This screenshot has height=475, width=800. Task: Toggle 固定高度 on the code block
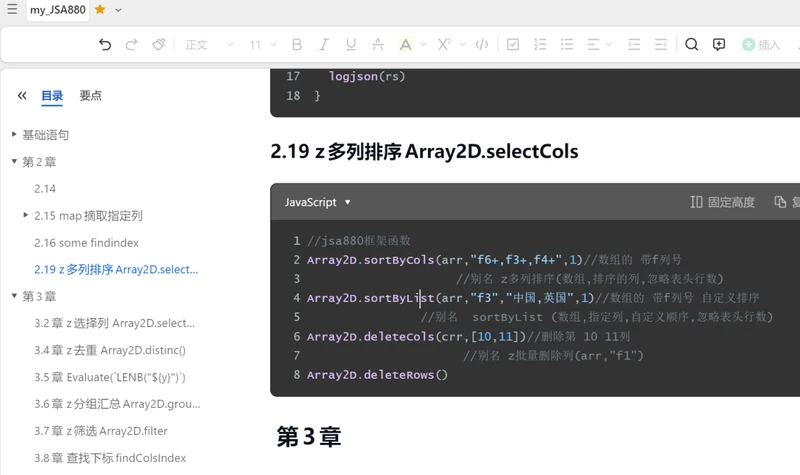(x=722, y=202)
